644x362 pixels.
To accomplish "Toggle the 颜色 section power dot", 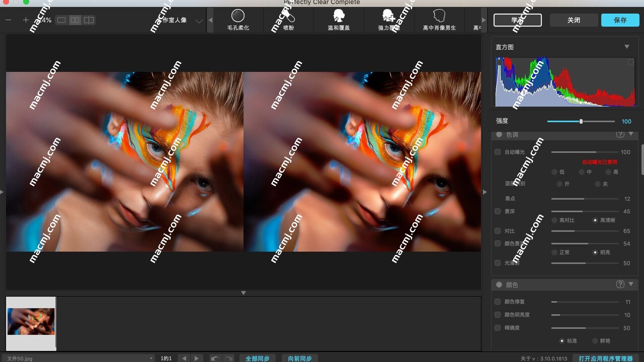I will coord(499,285).
